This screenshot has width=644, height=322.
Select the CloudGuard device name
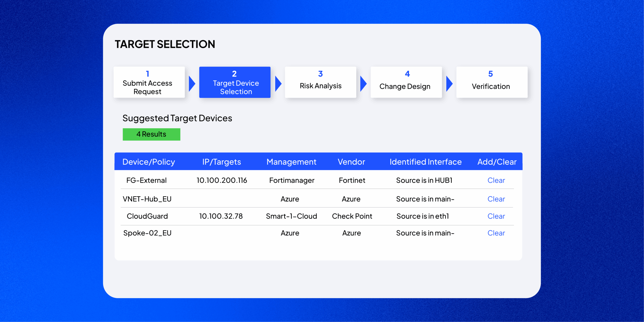pos(147,216)
